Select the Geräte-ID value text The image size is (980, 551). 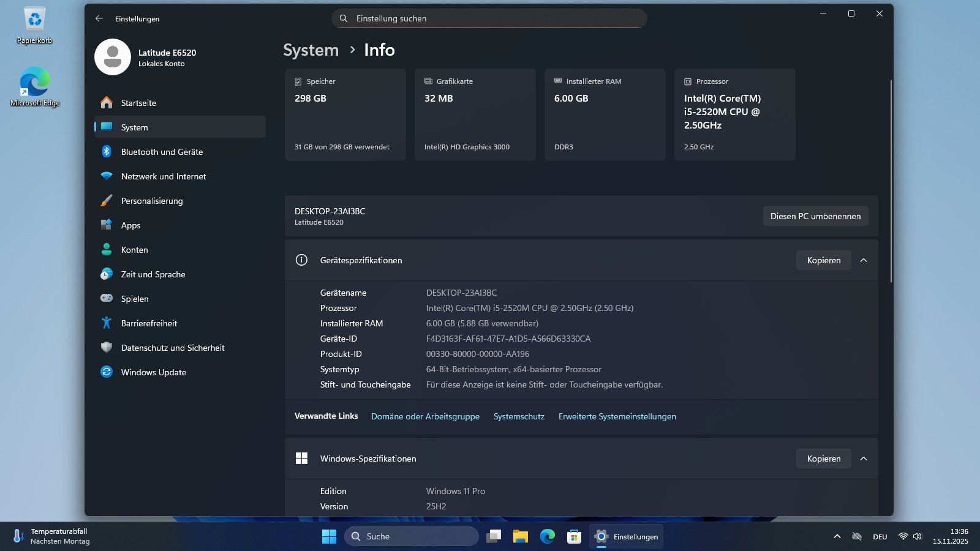[x=508, y=339]
